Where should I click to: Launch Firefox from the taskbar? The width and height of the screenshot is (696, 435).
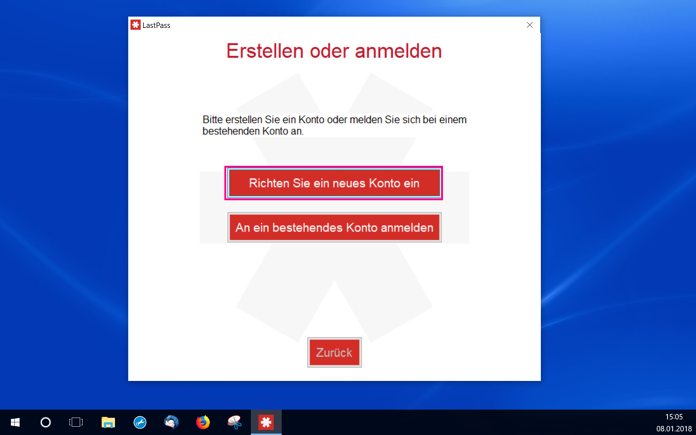(x=203, y=422)
